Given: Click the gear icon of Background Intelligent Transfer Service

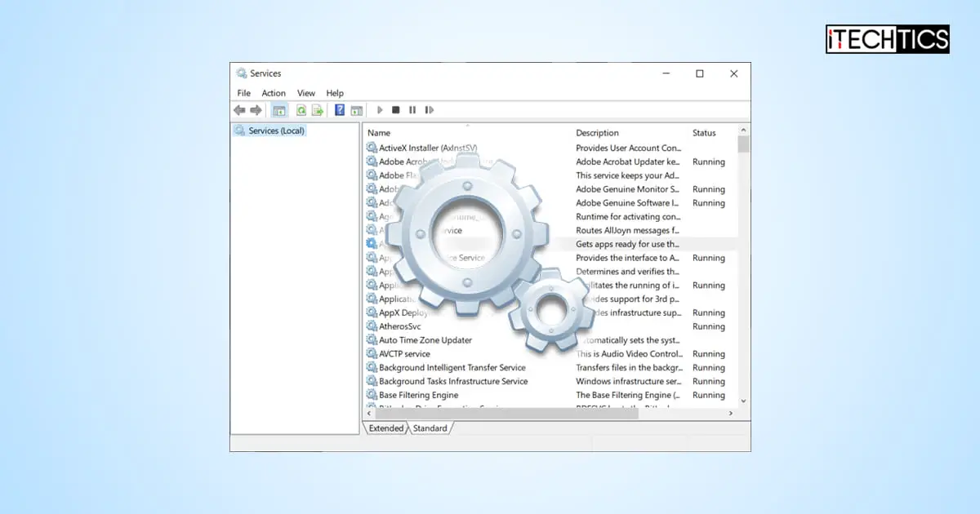Looking at the screenshot, I should click(x=372, y=368).
